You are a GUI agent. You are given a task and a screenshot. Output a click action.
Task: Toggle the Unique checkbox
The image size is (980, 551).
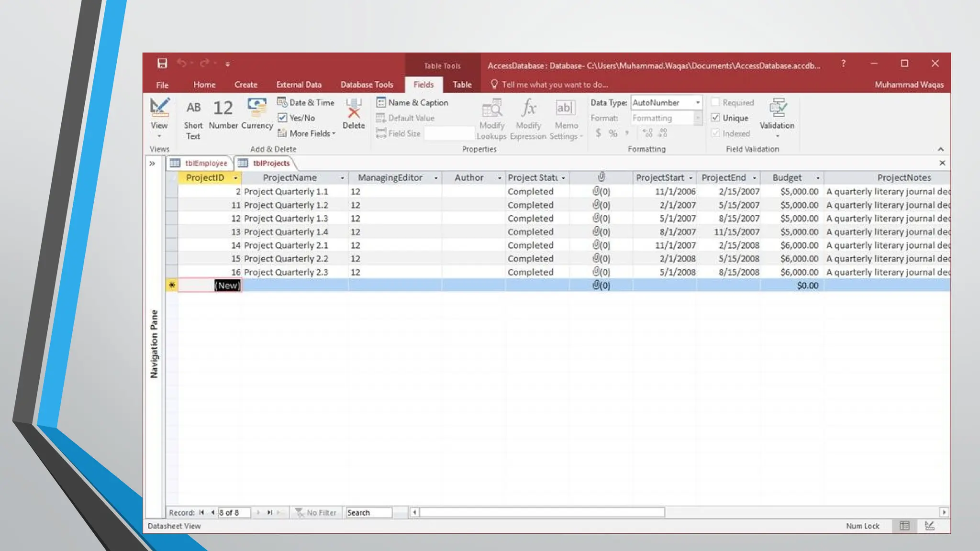click(x=715, y=118)
